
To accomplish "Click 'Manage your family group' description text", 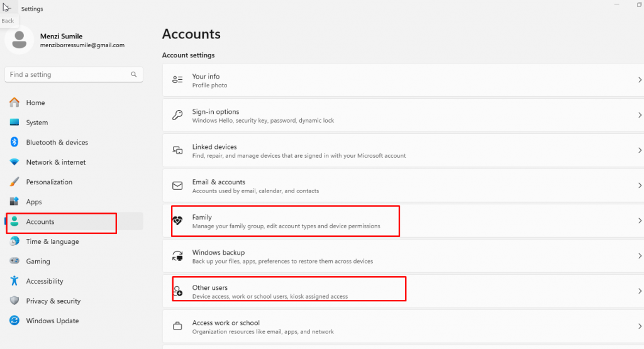I will click(286, 226).
